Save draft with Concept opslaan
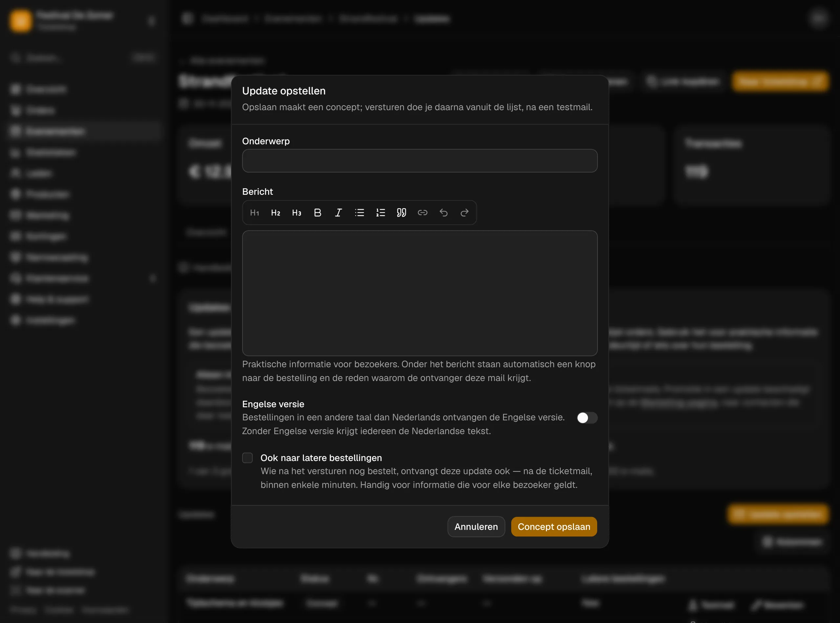Screen dimensions: 840x623 554,527
